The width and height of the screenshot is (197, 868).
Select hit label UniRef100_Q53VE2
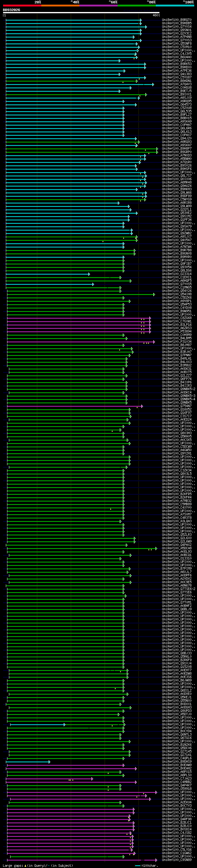click(x=177, y=213)
